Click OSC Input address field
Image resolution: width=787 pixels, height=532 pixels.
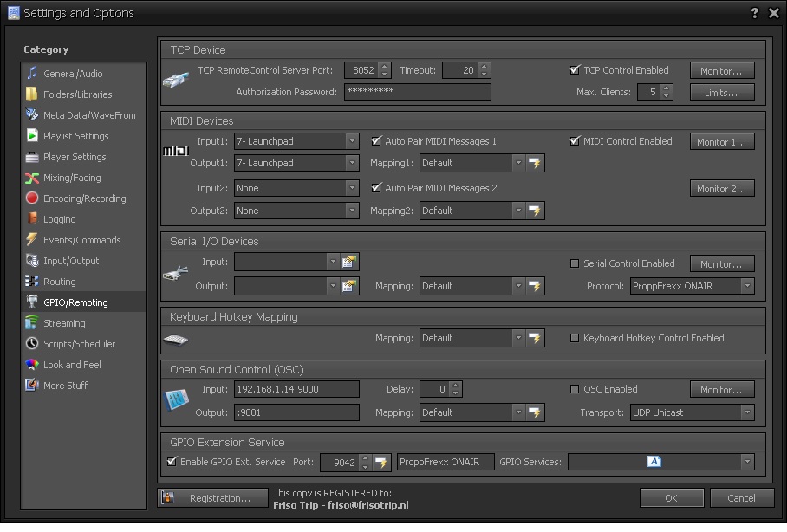pos(296,389)
